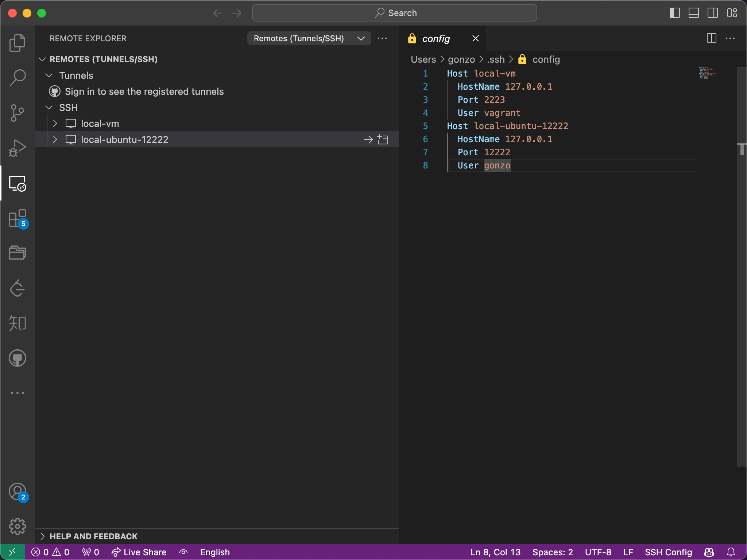Collapse the Tunnels tree section
The height and width of the screenshot is (560, 747).
pos(49,75)
